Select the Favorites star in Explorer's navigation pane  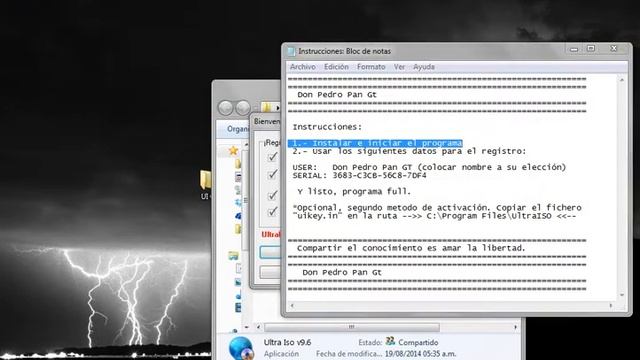233,151
